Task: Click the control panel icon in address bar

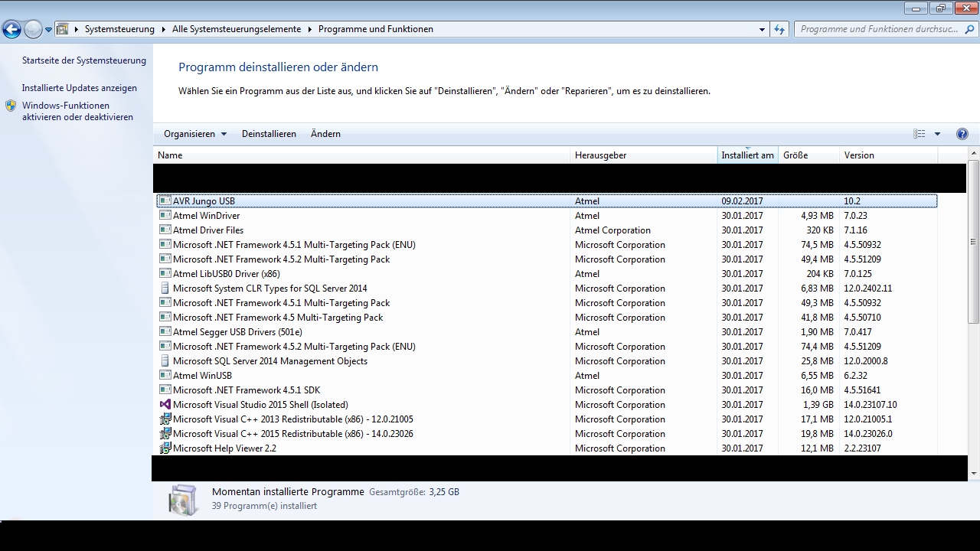Action: 63,29
